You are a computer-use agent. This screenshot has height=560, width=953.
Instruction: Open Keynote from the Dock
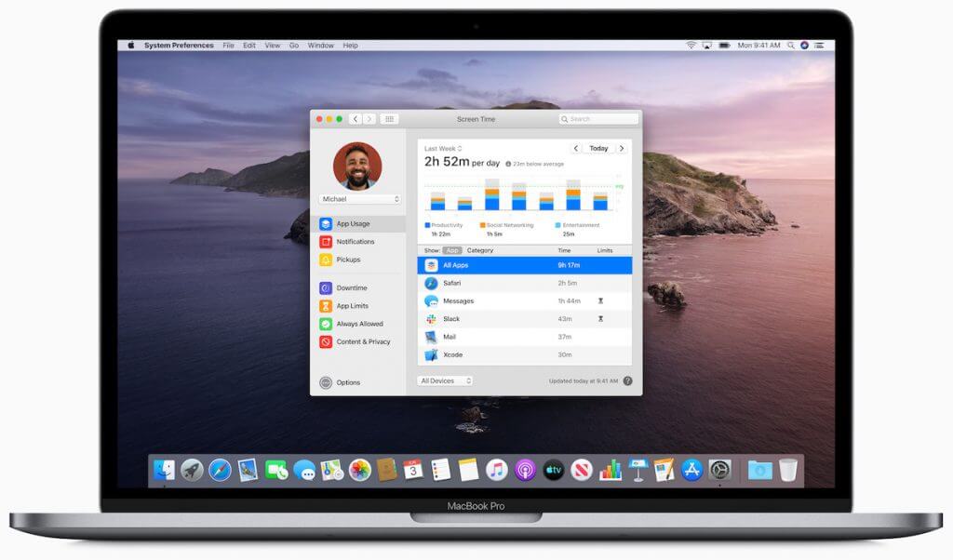pyautogui.click(x=638, y=470)
